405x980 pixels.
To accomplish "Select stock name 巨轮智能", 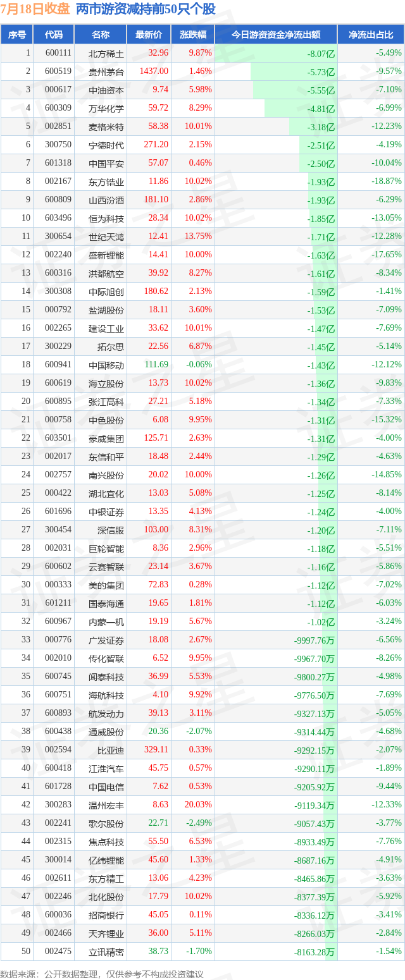I will tap(106, 548).
